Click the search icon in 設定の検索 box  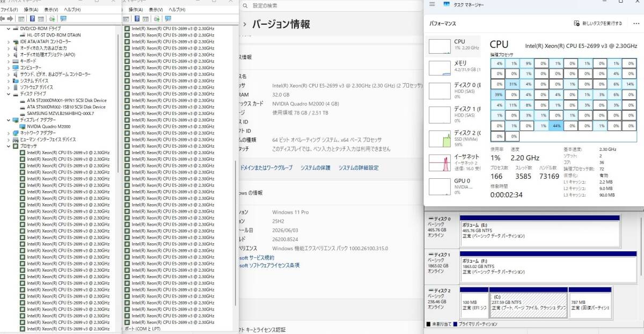pos(245,5)
